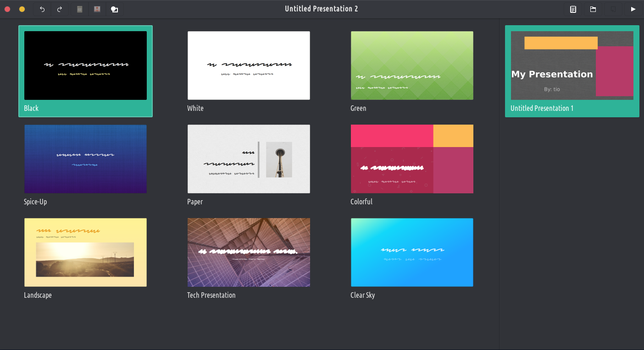644x350 pixels.
Task: Click the redo arrow in the toolbar
Action: [x=60, y=9]
